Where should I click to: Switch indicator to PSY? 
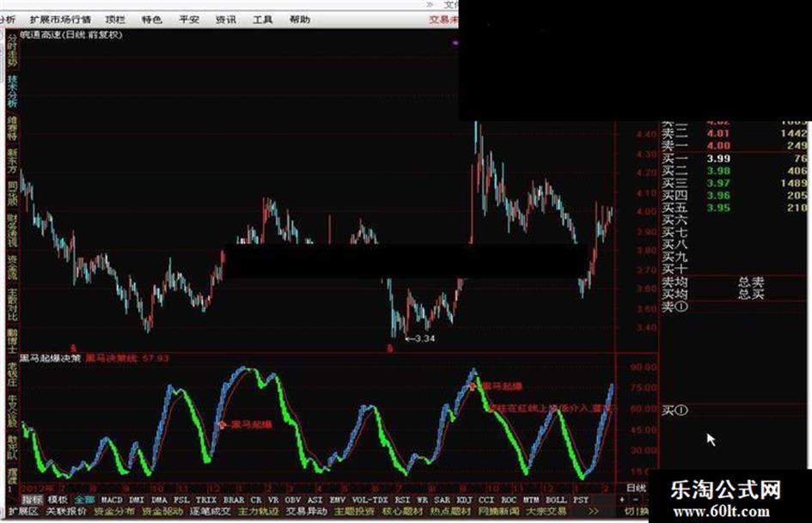[581, 500]
